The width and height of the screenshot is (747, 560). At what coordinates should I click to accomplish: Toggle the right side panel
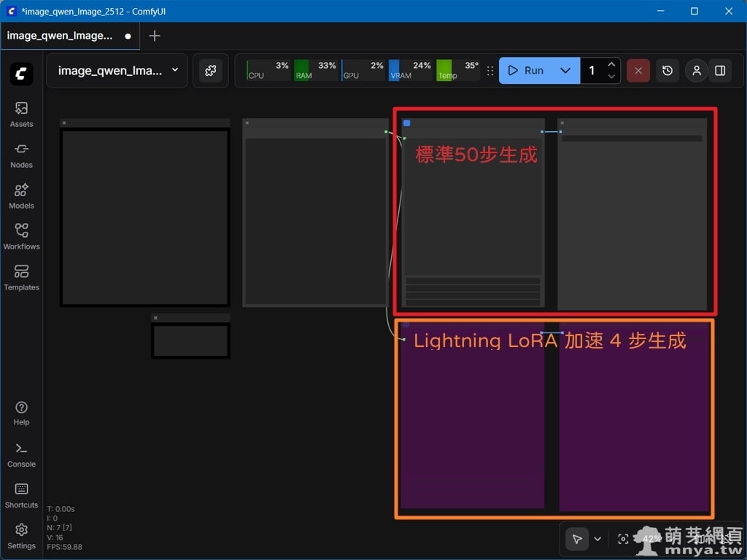coord(720,71)
